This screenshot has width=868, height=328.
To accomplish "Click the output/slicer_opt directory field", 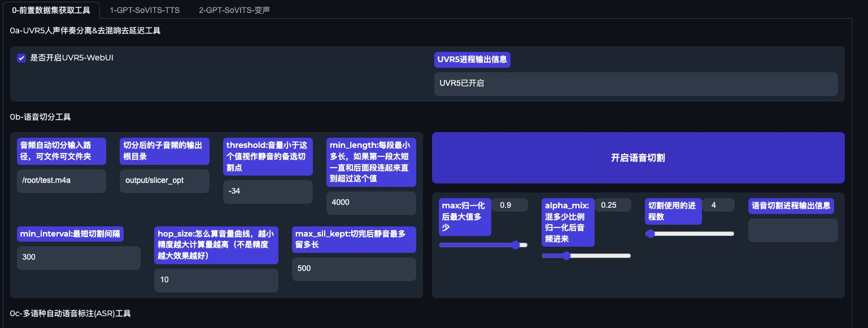I will coord(164,181).
